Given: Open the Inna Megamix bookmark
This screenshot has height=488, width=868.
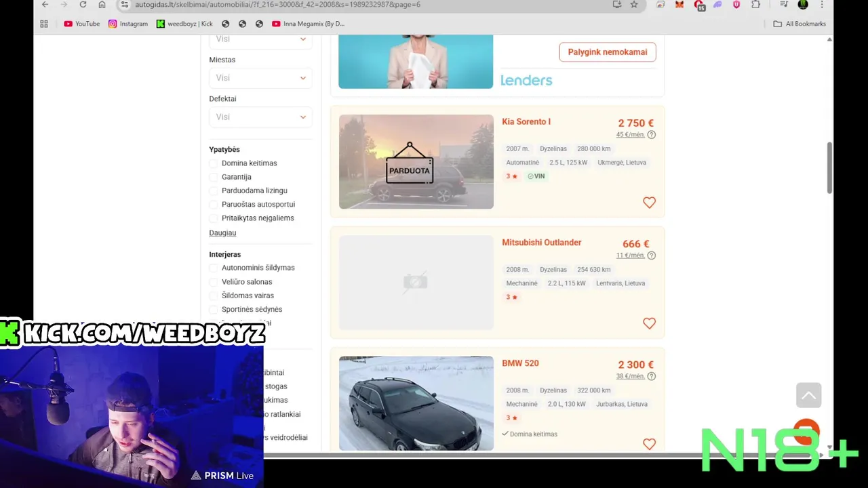Looking at the screenshot, I should click(x=308, y=24).
